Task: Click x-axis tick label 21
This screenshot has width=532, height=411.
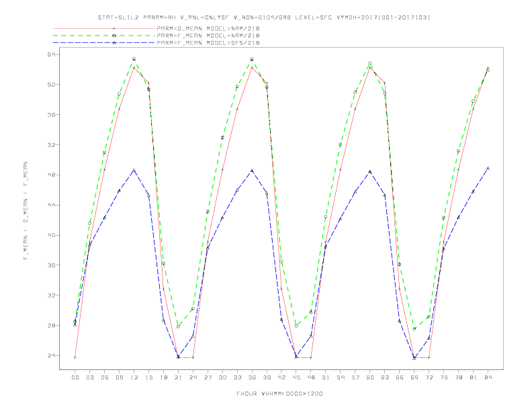Action: coord(178,377)
